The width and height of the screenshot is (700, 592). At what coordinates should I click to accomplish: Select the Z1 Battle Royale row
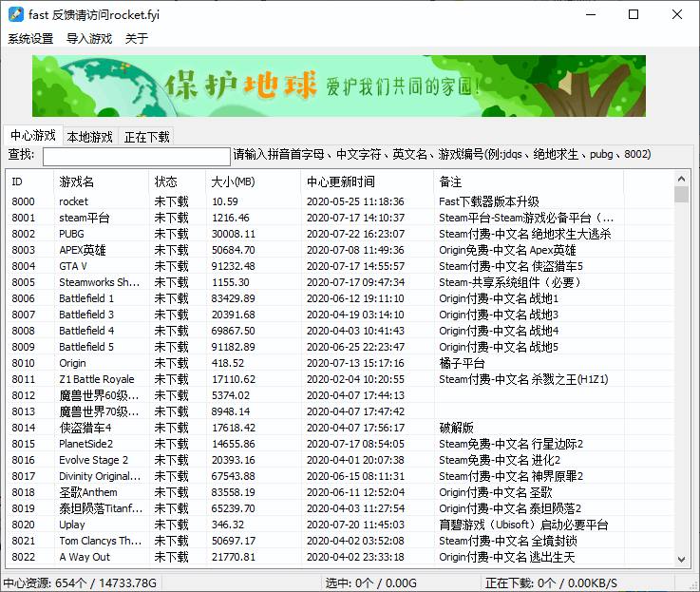(x=339, y=379)
